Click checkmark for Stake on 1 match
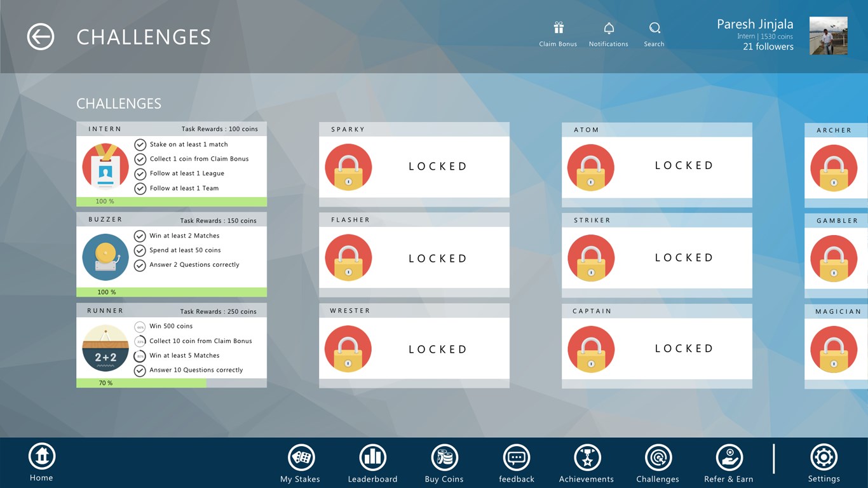The width and height of the screenshot is (868, 488). (140, 145)
